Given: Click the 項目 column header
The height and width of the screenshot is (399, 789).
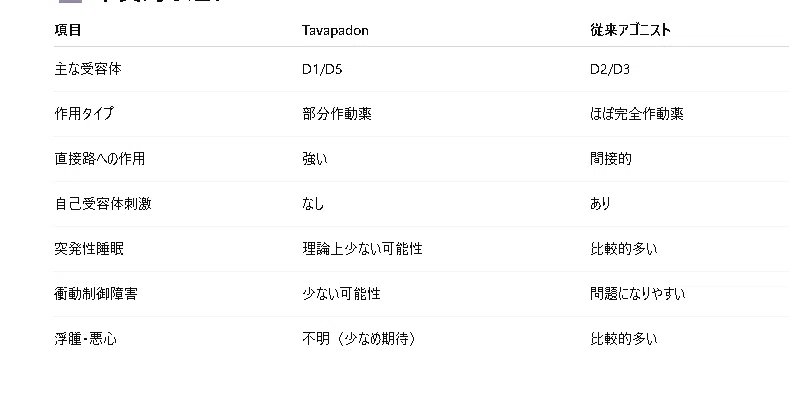Looking at the screenshot, I should point(67,30).
